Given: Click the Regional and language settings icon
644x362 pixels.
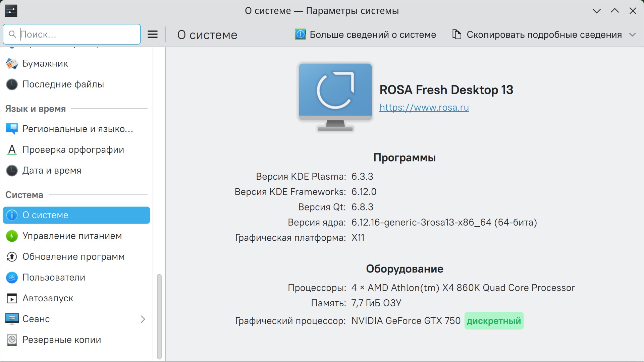Looking at the screenshot, I should (12, 129).
